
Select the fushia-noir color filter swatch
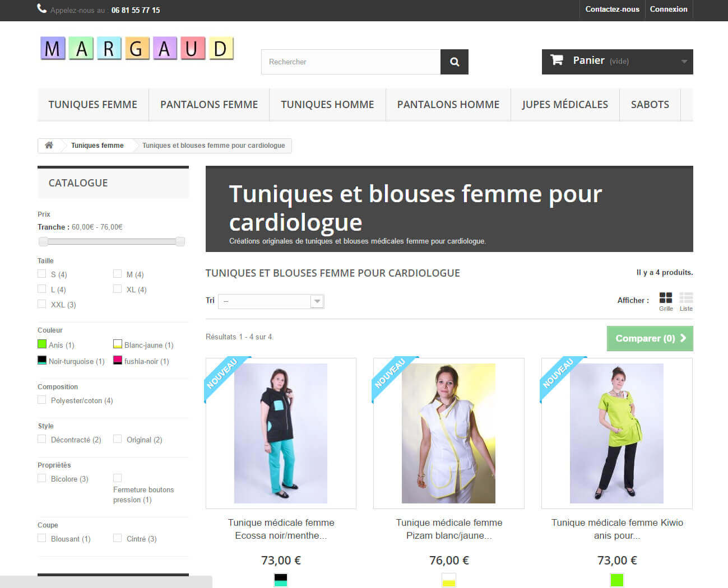(x=118, y=361)
